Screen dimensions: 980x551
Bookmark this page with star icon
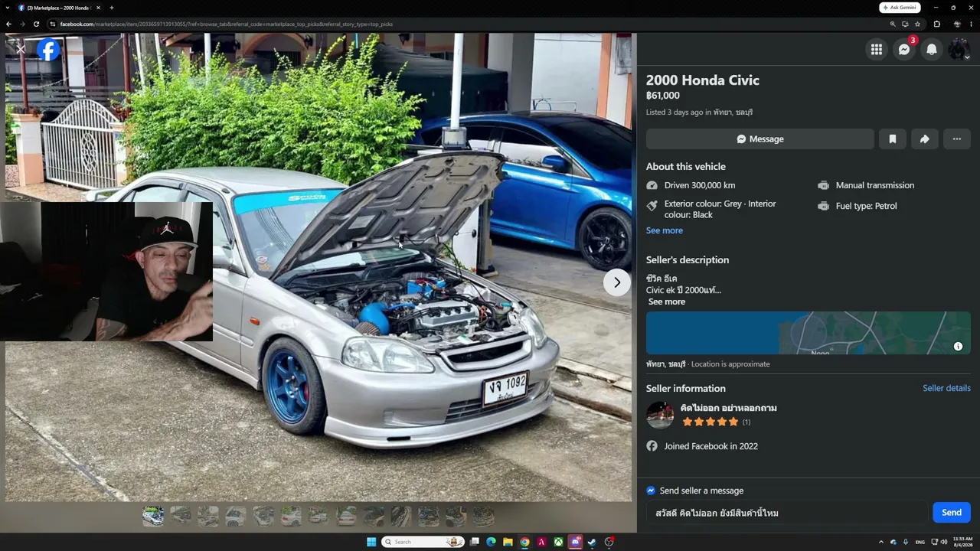pyautogui.click(x=917, y=24)
